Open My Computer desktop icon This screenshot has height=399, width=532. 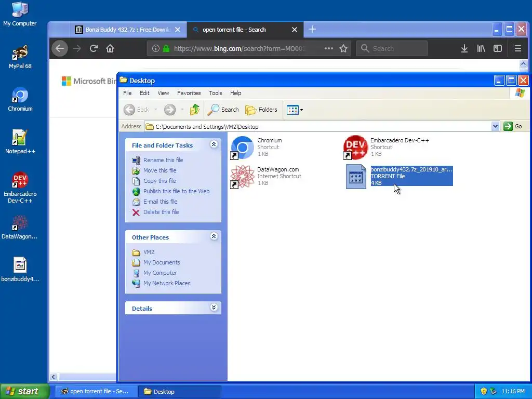[x=20, y=14]
